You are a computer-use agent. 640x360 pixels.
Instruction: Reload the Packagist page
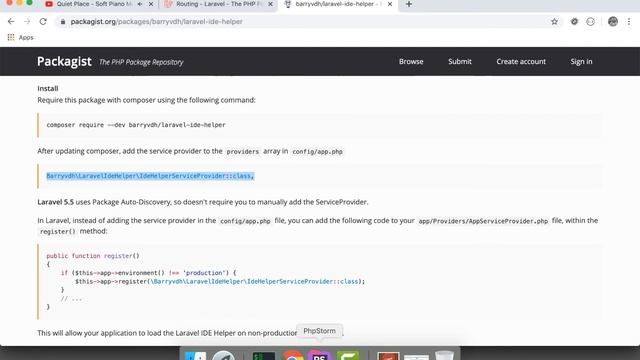coord(43,22)
